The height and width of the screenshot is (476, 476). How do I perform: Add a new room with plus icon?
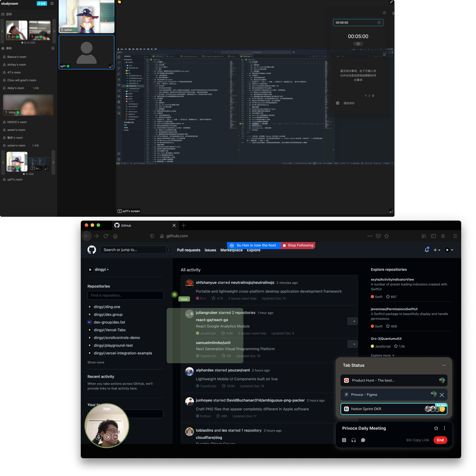tap(53, 48)
